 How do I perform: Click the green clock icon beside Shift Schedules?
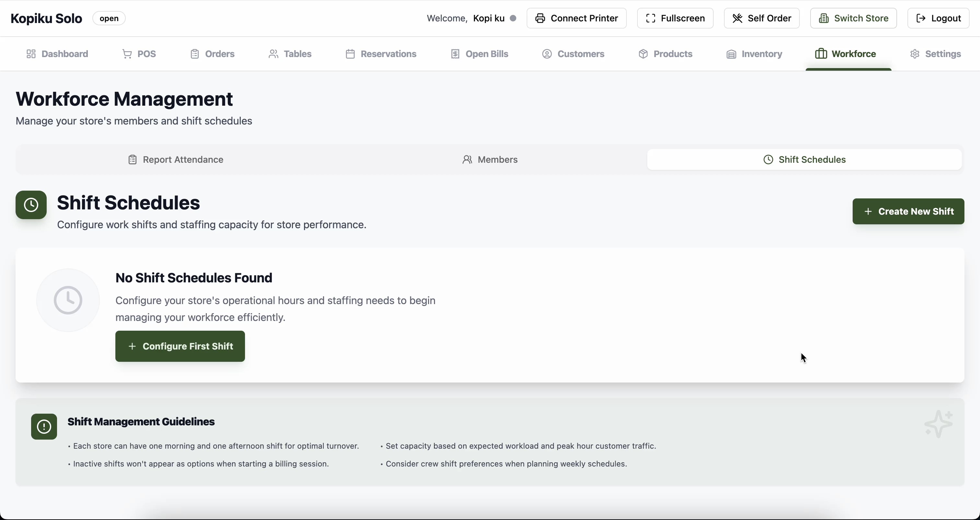coord(31,205)
